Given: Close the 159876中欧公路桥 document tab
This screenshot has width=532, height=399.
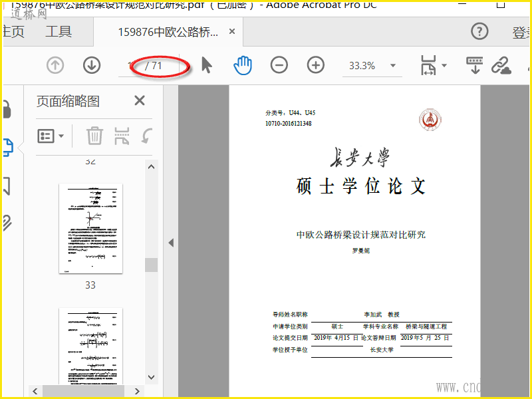Looking at the screenshot, I should coord(232,31).
